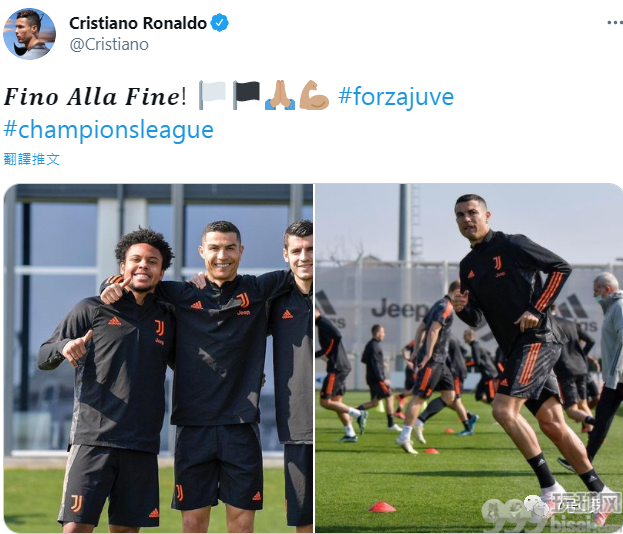Click the Cristiano Ronaldo display name

coord(138,23)
